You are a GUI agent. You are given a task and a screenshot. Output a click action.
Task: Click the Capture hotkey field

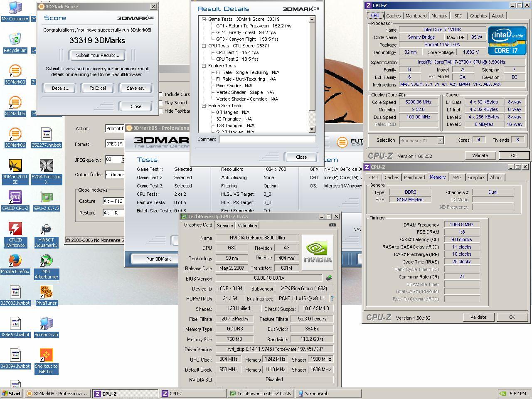(114, 201)
